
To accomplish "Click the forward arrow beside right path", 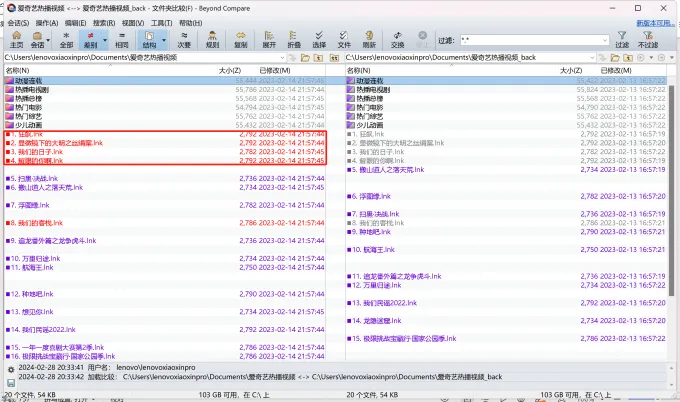I will pyautogui.click(x=661, y=58).
